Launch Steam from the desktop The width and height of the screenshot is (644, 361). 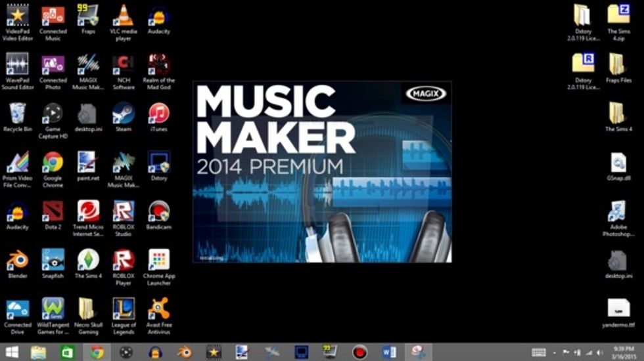[124, 117]
